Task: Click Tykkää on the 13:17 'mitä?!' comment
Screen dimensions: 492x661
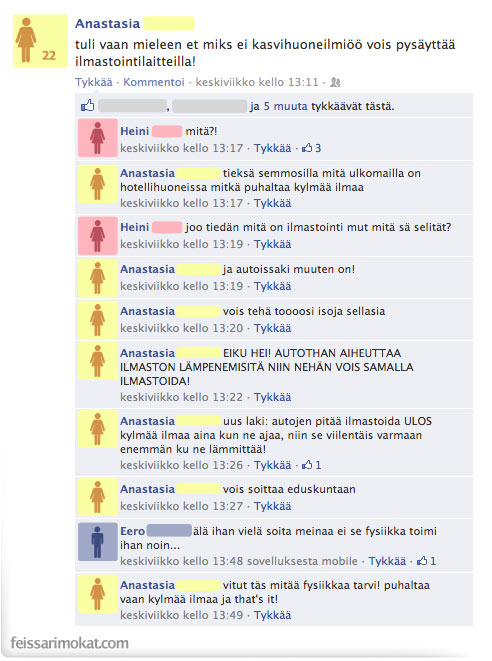Action: pyautogui.click(x=272, y=148)
